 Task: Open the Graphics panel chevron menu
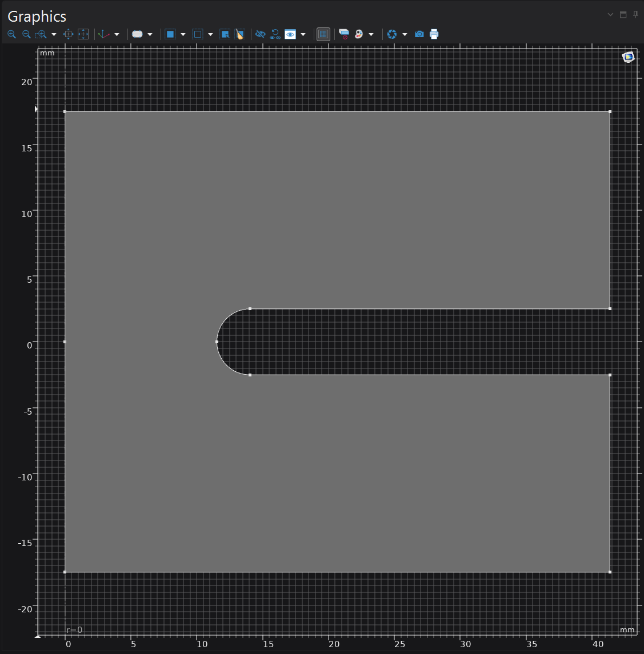pyautogui.click(x=610, y=15)
